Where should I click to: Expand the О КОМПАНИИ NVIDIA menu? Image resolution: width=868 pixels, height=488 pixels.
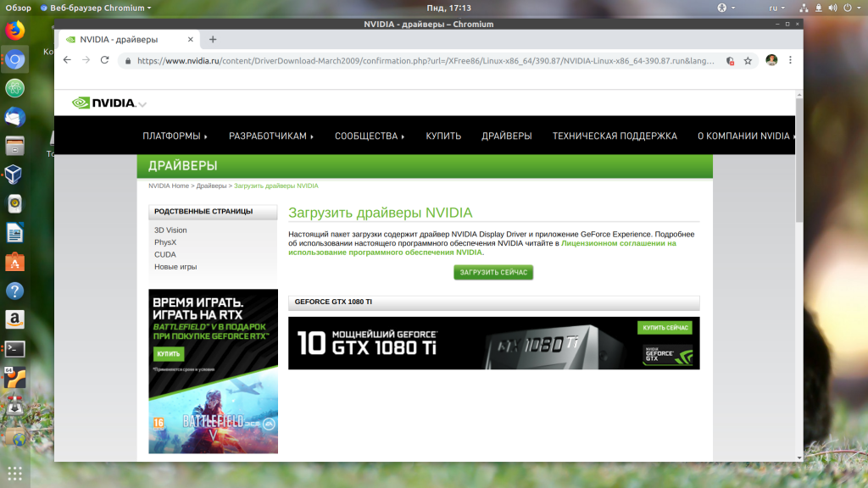tap(746, 136)
